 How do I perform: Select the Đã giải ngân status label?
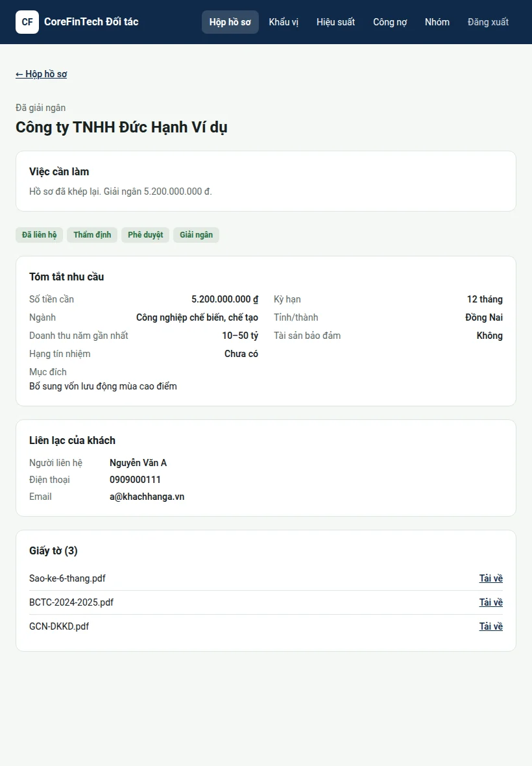tap(40, 108)
